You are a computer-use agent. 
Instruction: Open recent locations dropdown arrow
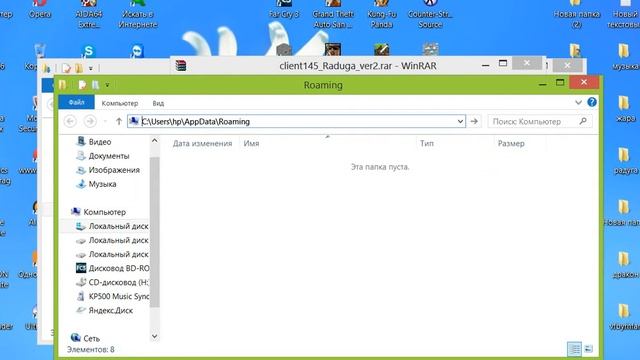coord(105,121)
